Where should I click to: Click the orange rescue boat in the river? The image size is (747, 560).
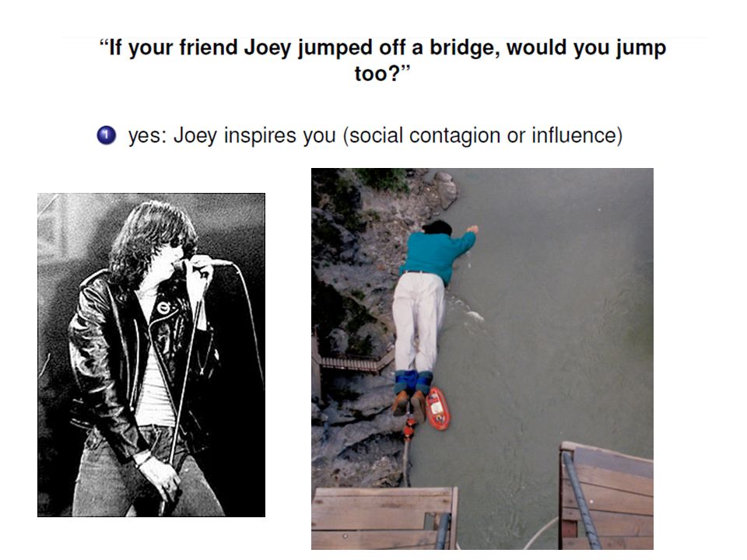point(437,408)
